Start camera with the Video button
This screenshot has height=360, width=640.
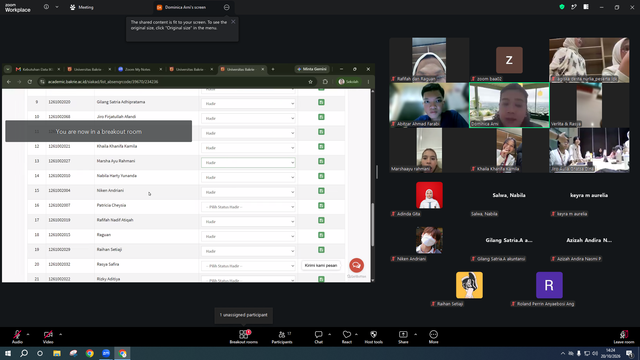(x=48, y=337)
